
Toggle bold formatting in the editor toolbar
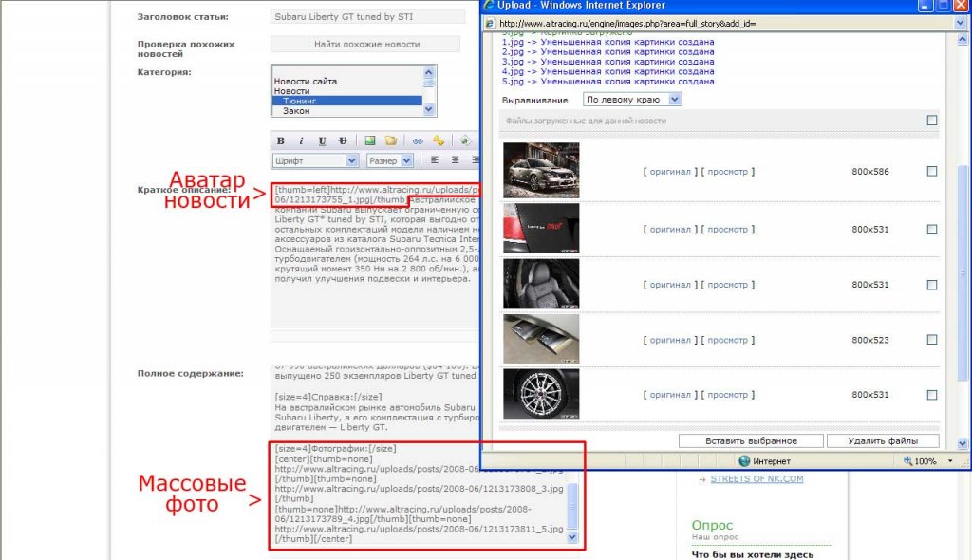point(280,140)
